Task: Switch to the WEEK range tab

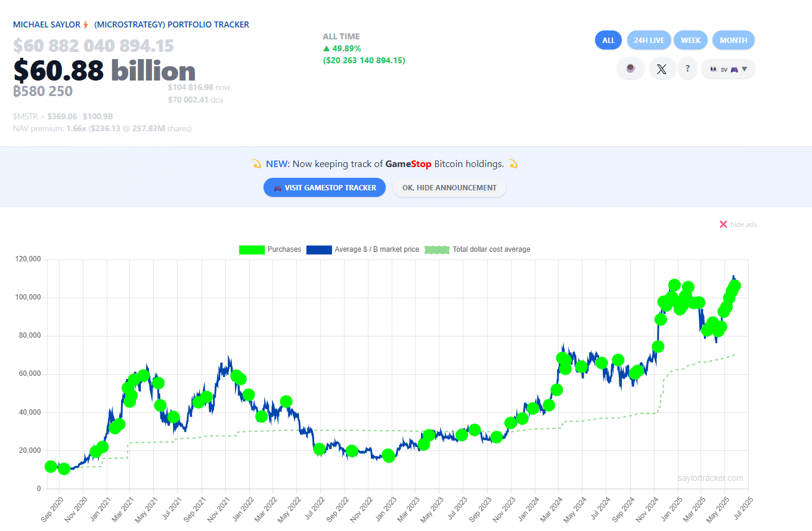Action: (691, 40)
